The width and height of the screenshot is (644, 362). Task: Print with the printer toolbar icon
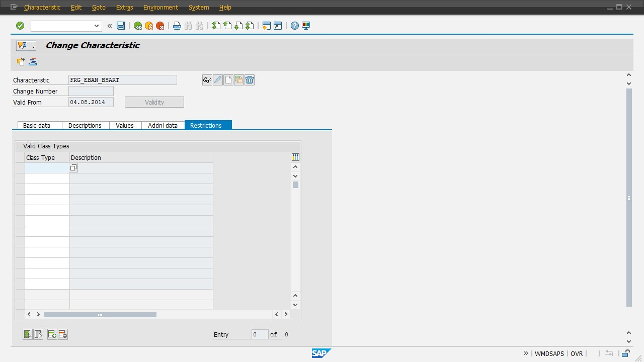coord(177,26)
